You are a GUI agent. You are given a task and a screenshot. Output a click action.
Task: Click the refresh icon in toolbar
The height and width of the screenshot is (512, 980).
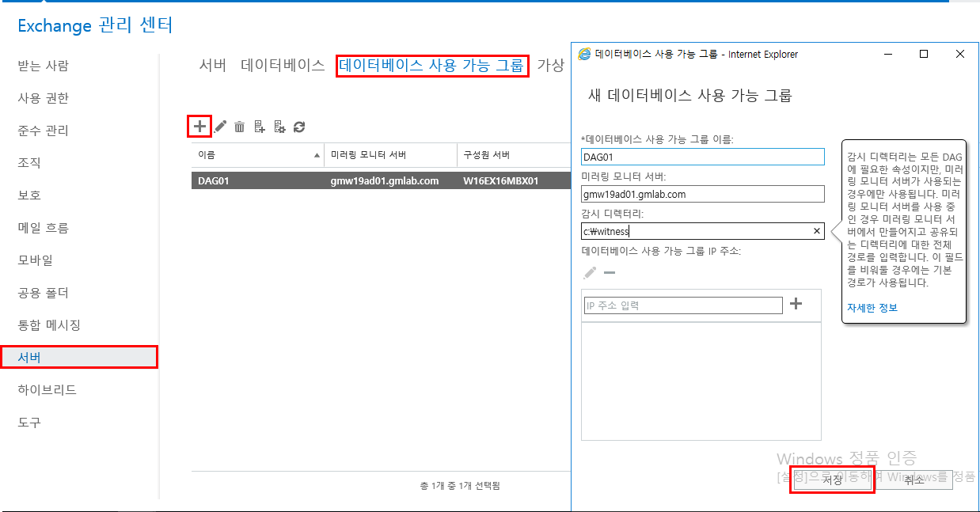pos(299,127)
